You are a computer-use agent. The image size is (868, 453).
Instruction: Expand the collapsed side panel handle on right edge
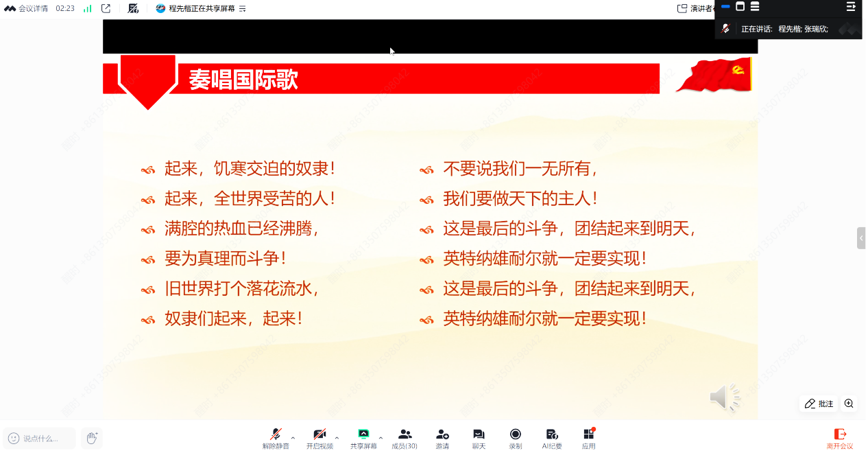pyautogui.click(x=861, y=238)
